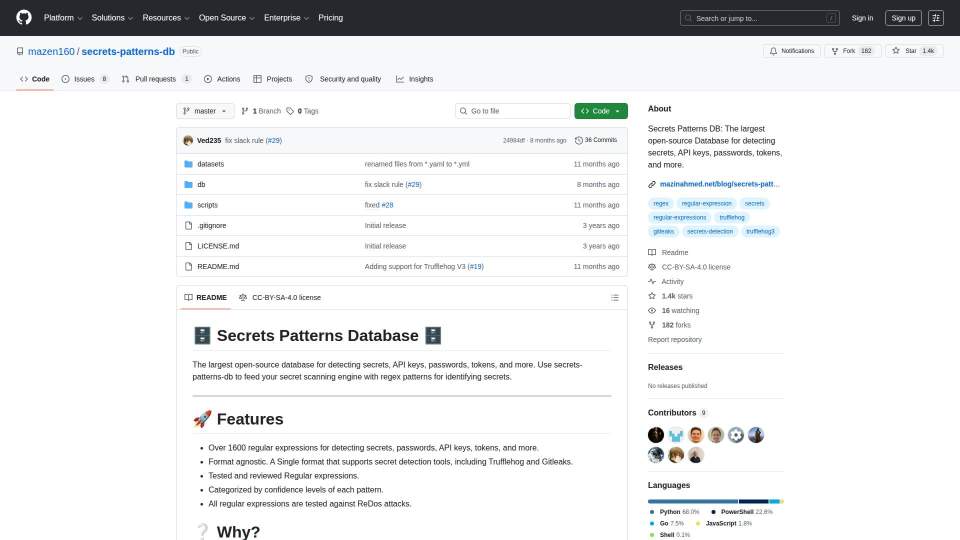Open the scripts folder

tap(208, 205)
